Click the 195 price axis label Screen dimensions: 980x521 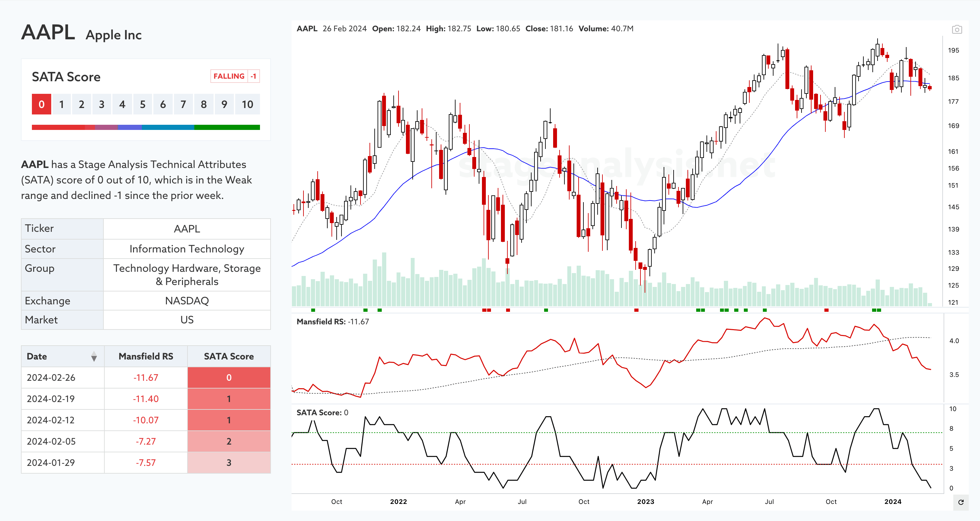click(x=953, y=50)
